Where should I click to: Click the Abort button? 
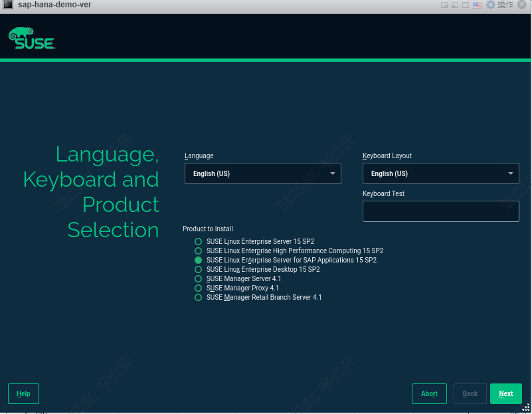(429, 393)
